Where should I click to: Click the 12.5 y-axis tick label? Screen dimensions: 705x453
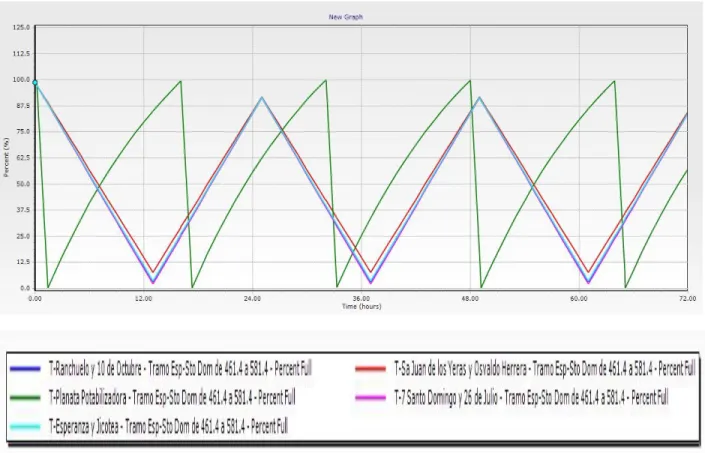tap(22, 262)
